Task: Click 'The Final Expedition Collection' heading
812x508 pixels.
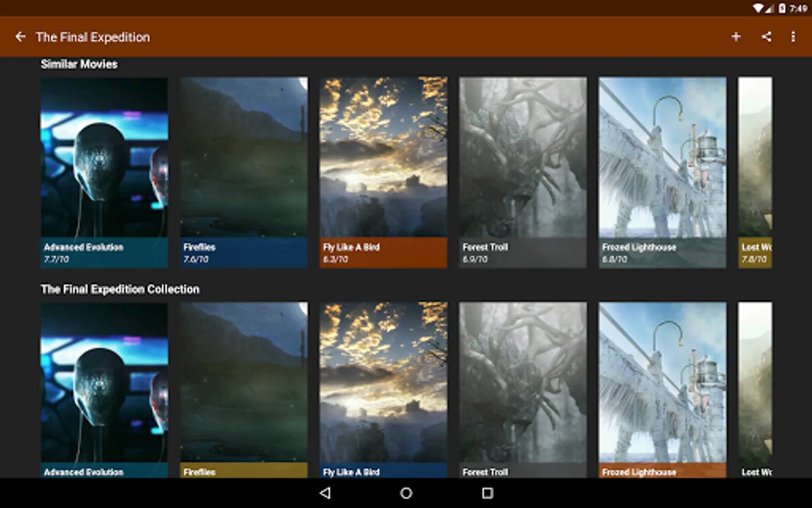Action: 120,290
